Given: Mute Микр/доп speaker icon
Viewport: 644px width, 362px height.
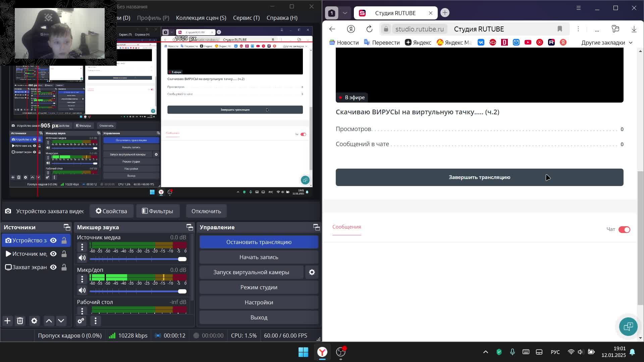Looking at the screenshot, I should coord(82,290).
